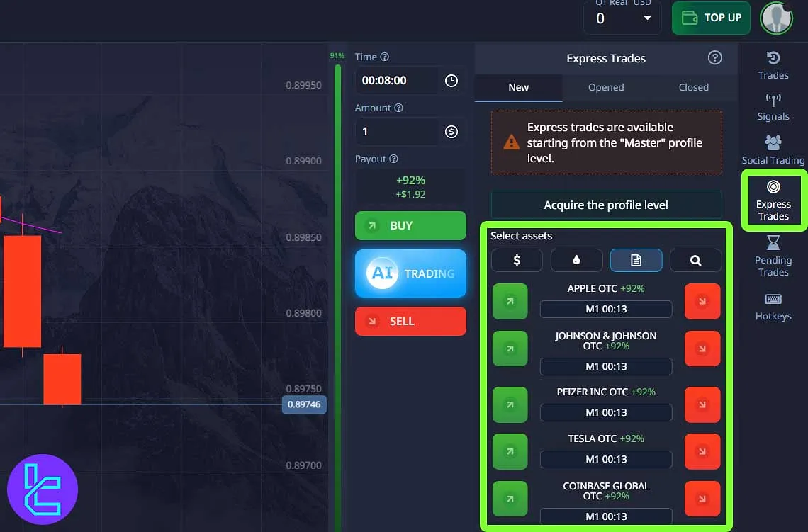The height and width of the screenshot is (532, 808).
Task: Open PFIZER INC OTC timeframe selector
Action: tap(606, 412)
